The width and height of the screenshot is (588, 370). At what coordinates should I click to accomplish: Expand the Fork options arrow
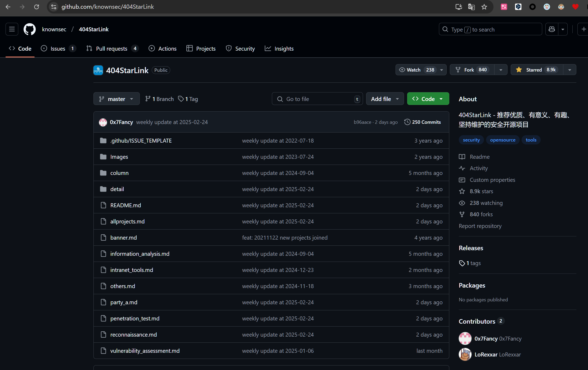click(x=501, y=70)
